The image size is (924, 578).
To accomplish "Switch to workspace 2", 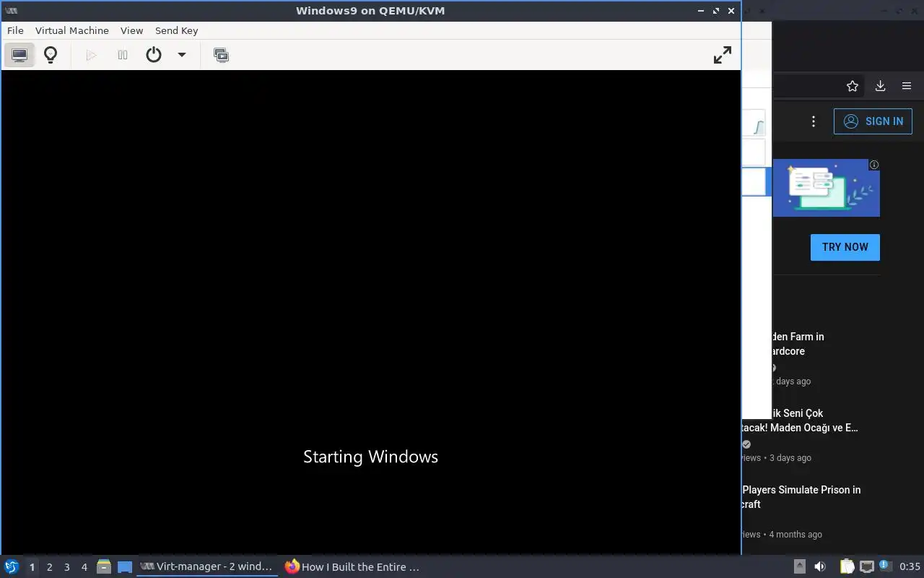I will pos(50,567).
